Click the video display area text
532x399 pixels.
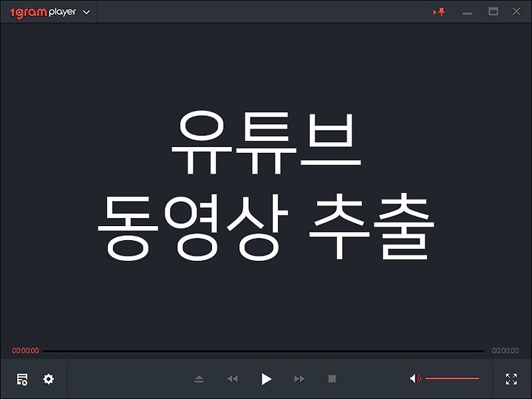(266, 186)
